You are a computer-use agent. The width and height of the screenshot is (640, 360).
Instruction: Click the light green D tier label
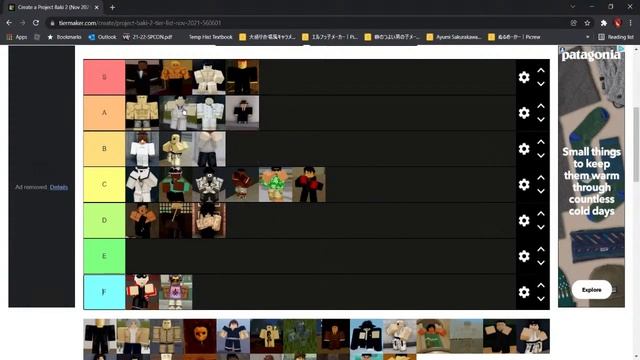[104, 220]
